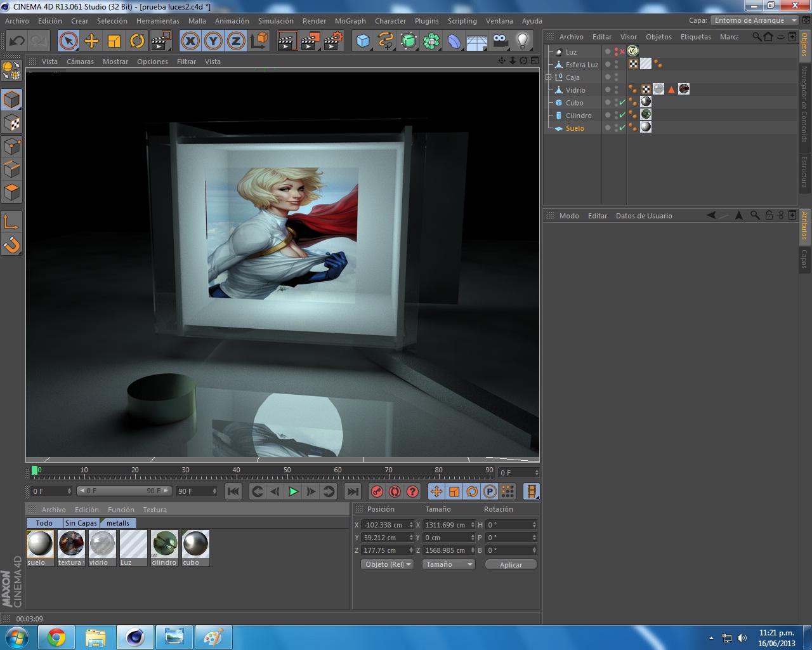Toggle the red X enable flag on Luz
812x650 pixels.
622,51
